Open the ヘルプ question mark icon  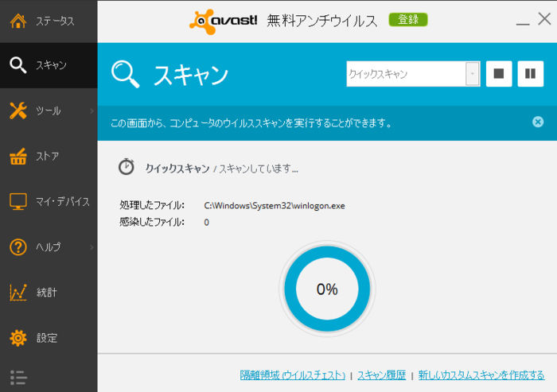click(18, 246)
